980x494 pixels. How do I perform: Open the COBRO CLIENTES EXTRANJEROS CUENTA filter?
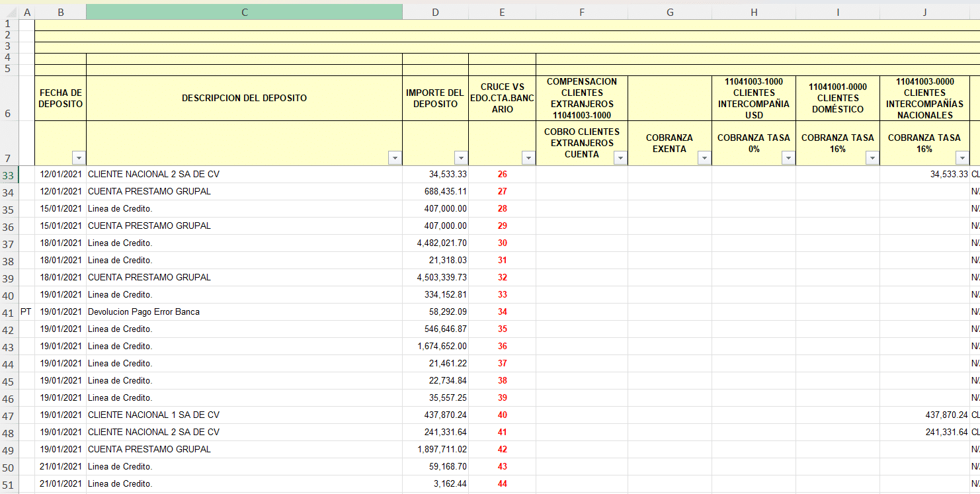(x=620, y=158)
